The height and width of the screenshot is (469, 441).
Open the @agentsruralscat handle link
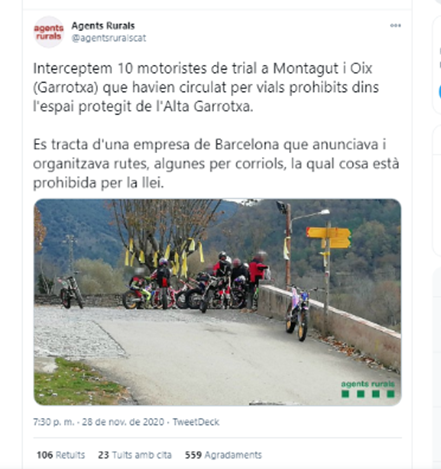(109, 38)
